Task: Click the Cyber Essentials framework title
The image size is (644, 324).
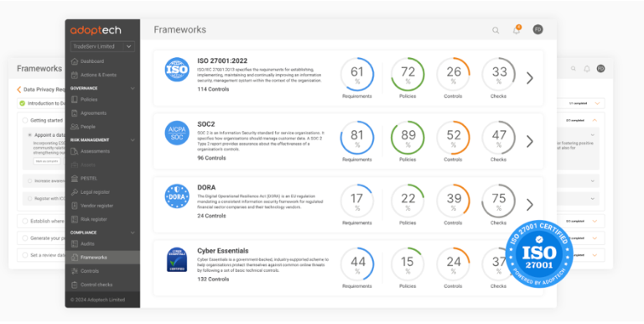Action: click(x=223, y=251)
